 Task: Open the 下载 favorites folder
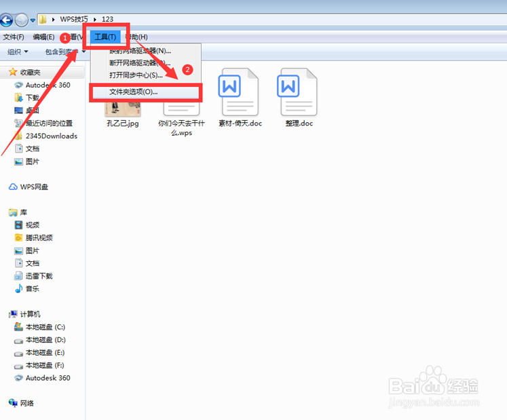(27, 98)
